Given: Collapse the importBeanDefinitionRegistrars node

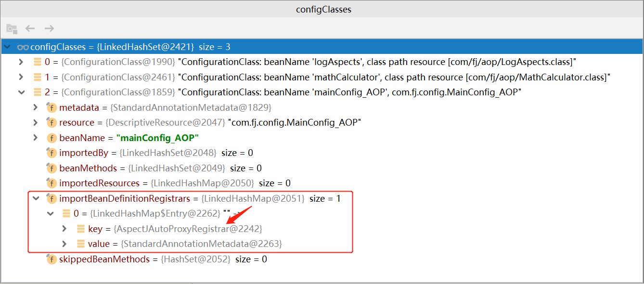Looking at the screenshot, I should pos(35,198).
